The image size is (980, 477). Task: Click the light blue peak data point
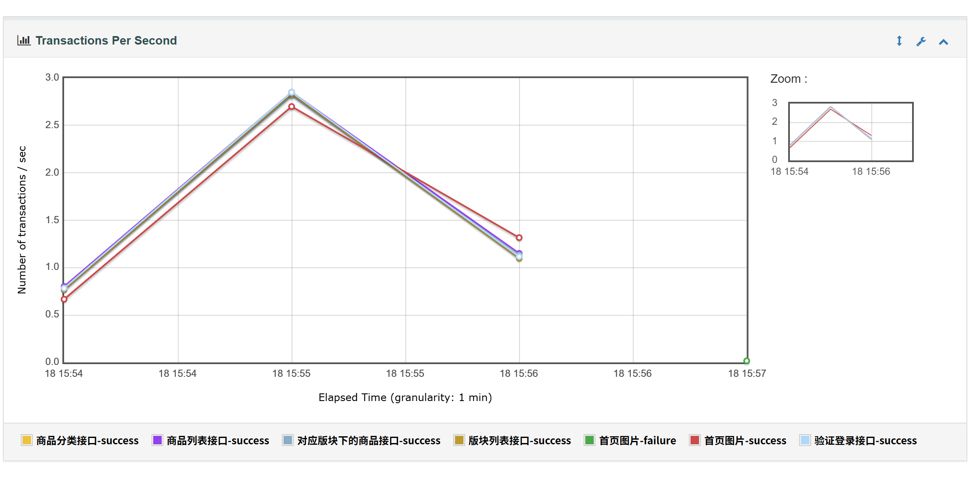click(292, 92)
